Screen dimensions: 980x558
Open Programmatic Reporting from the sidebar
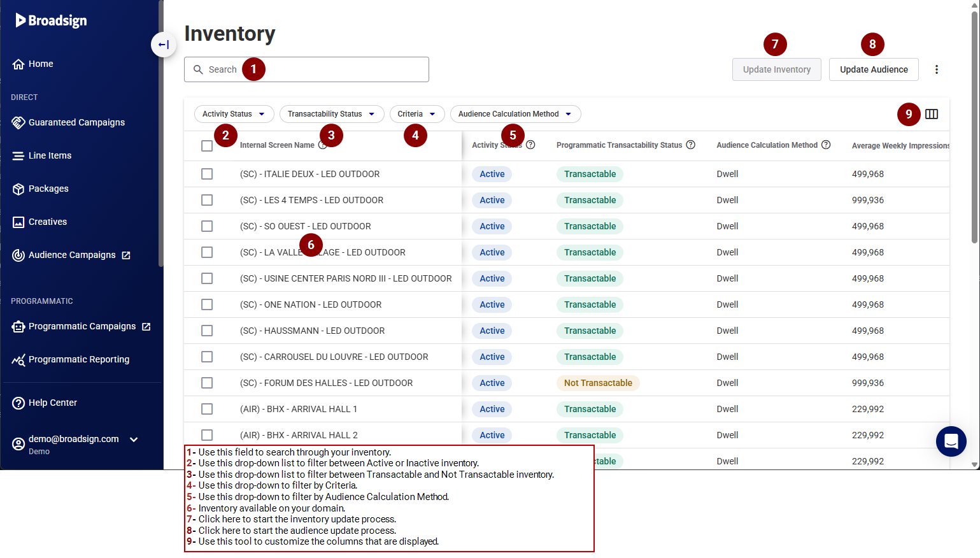[x=78, y=359]
